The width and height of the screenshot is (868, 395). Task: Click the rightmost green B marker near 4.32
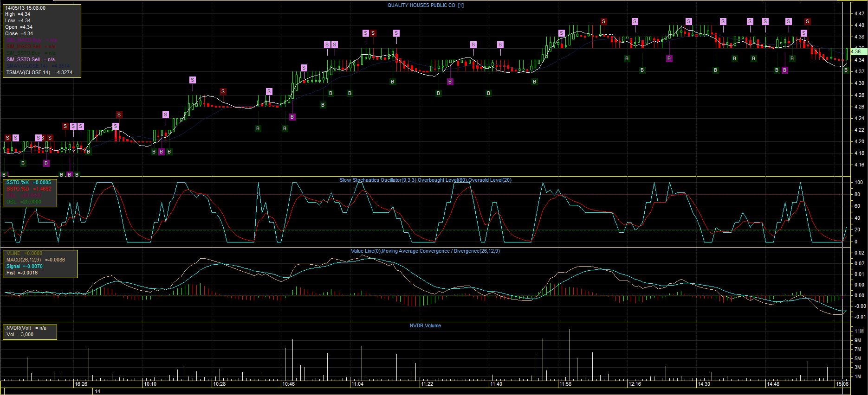[x=846, y=70]
